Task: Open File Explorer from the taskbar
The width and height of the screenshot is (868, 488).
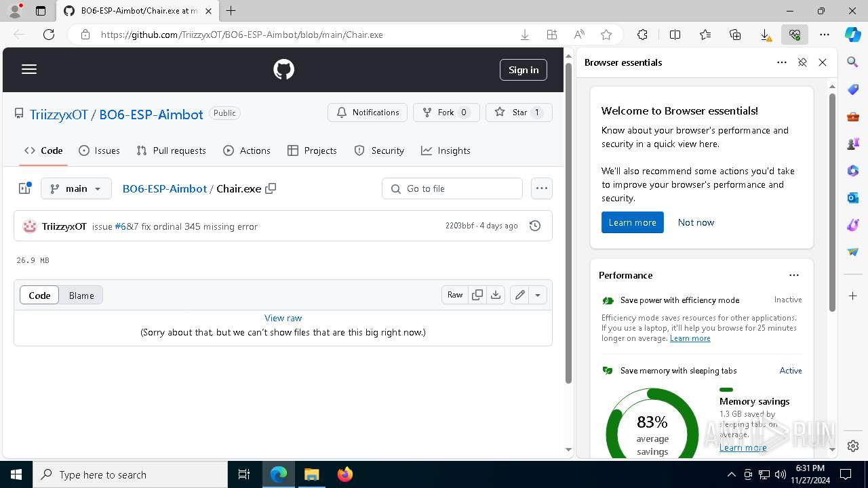Action: click(312, 474)
